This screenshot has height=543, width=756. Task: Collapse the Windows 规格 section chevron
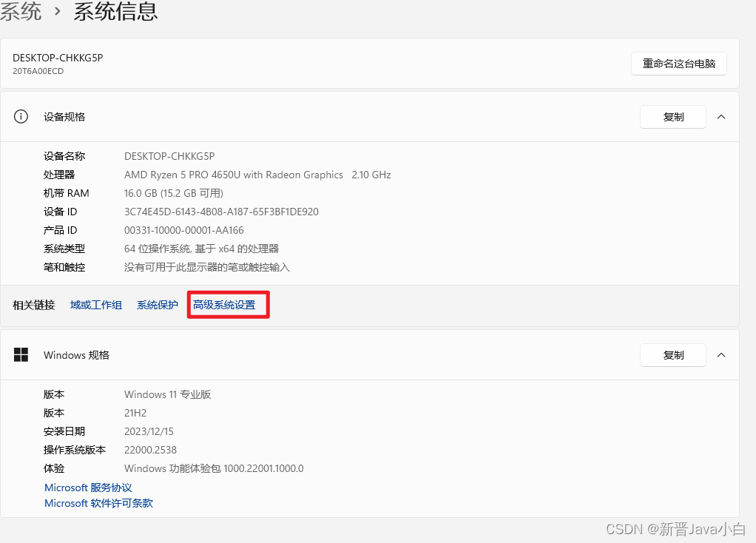tap(720, 355)
